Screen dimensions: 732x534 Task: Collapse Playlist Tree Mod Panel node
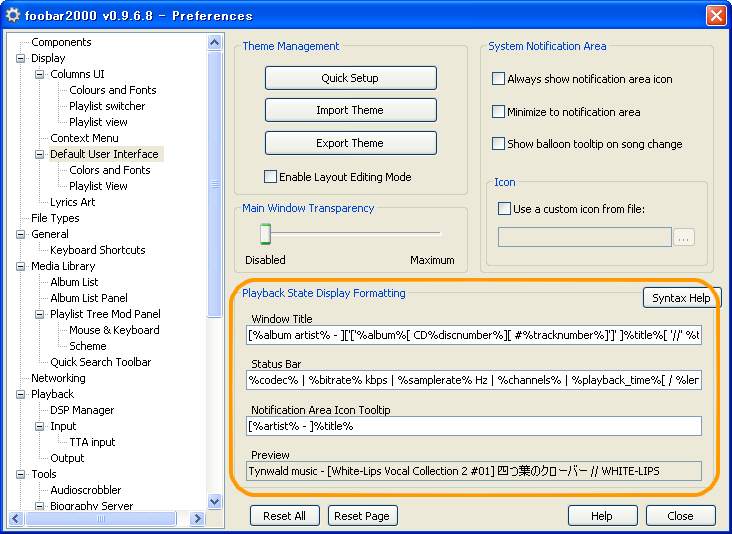click(40, 314)
